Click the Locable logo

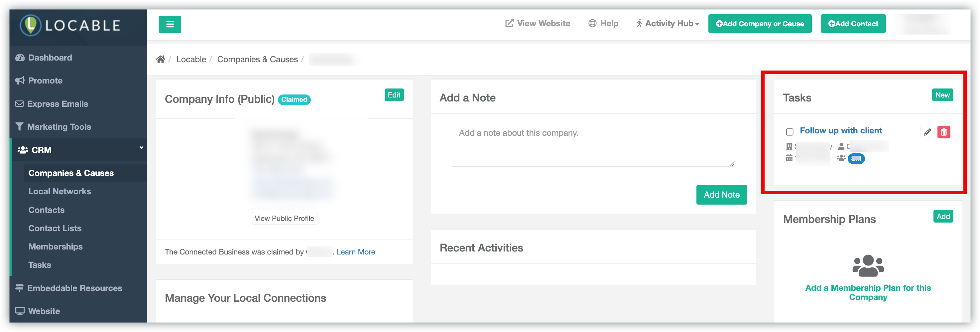click(x=71, y=26)
